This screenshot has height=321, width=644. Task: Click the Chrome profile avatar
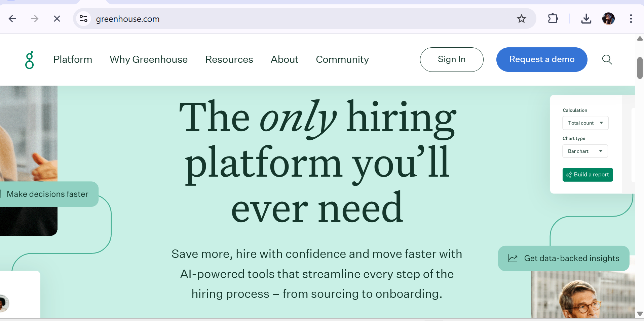click(x=608, y=19)
